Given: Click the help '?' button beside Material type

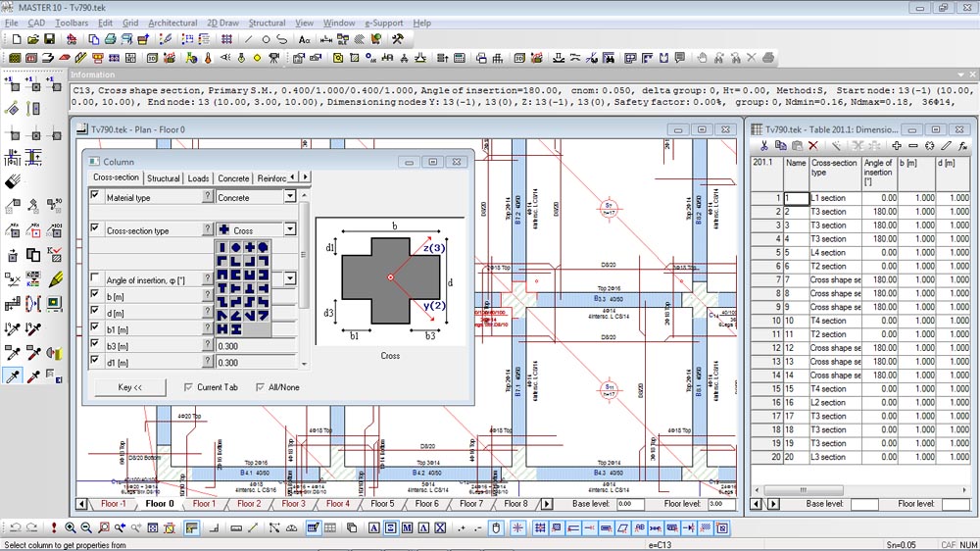Looking at the screenshot, I should [207, 197].
